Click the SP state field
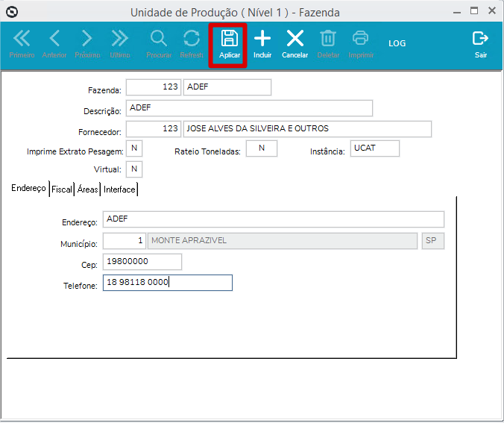Viewport: 504px width, 423px height. click(x=433, y=241)
